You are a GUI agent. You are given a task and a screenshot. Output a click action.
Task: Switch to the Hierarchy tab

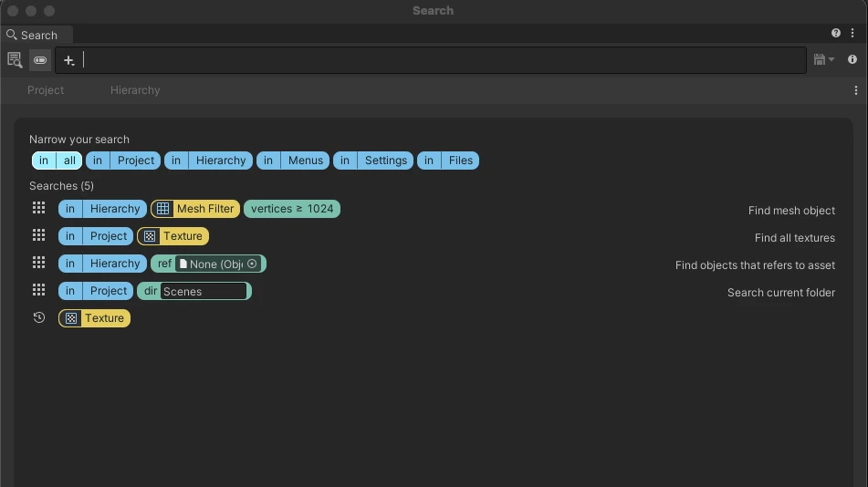click(x=135, y=90)
